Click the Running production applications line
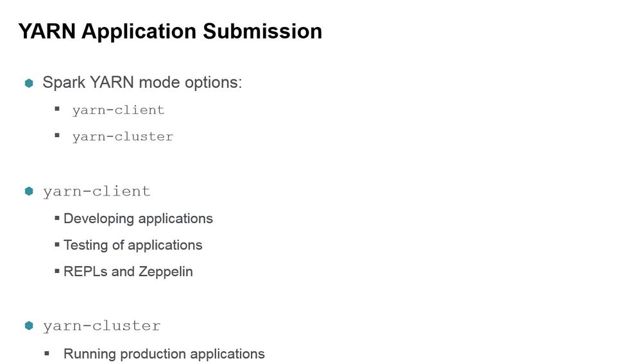Viewport: 641px width, 364px height. (x=164, y=354)
